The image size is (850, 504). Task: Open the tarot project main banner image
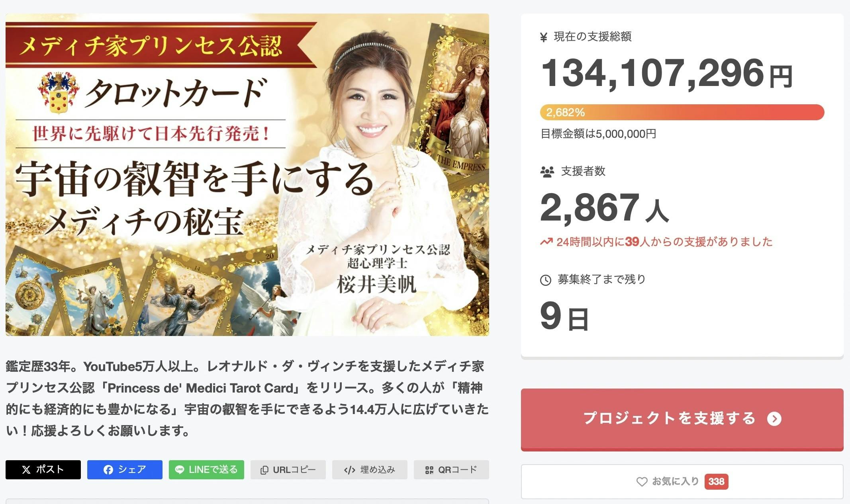247,175
